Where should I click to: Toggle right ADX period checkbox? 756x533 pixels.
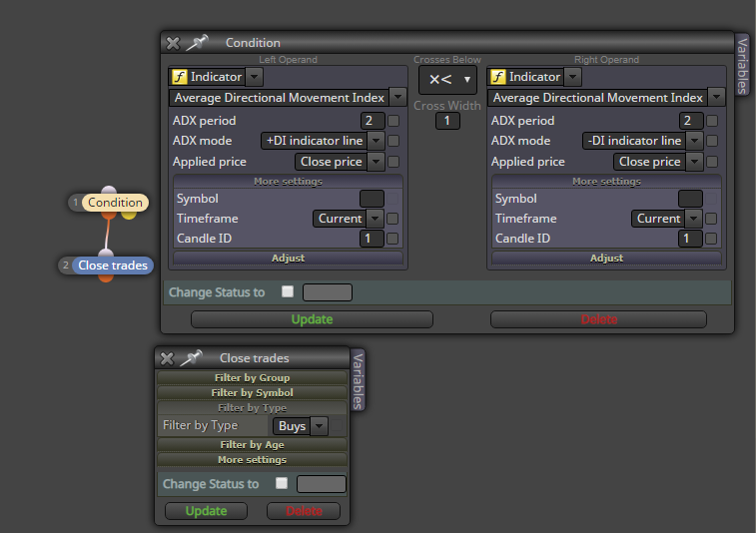(712, 121)
